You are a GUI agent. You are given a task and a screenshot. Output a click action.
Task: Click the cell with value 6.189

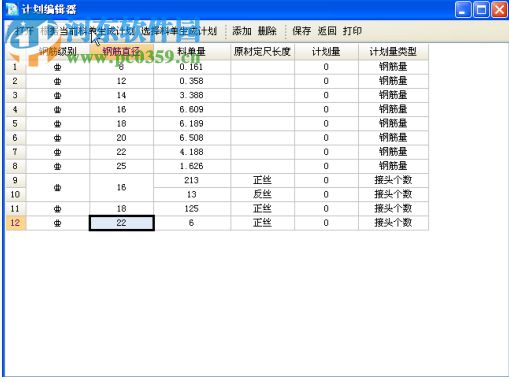point(192,124)
